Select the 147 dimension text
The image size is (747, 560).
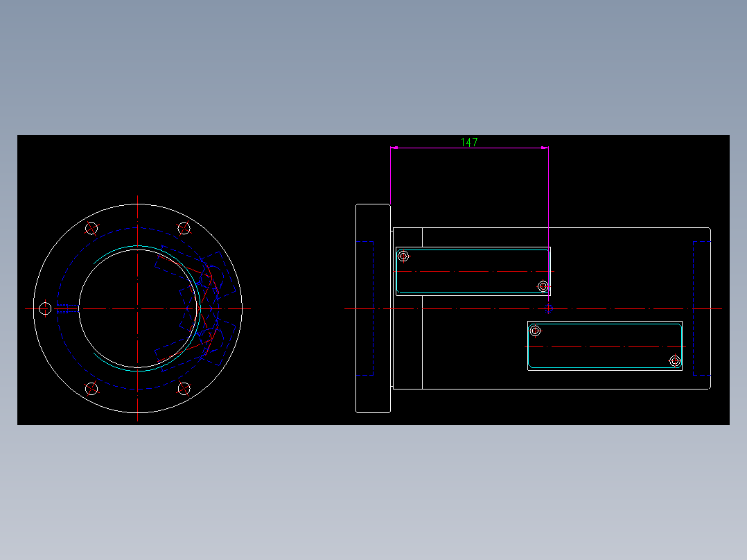(x=470, y=143)
